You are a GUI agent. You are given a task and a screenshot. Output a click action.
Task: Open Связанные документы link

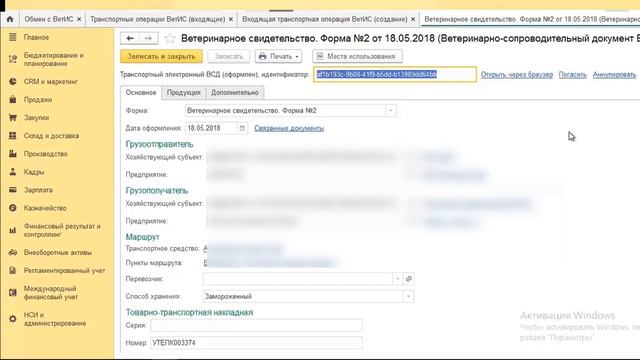point(289,128)
